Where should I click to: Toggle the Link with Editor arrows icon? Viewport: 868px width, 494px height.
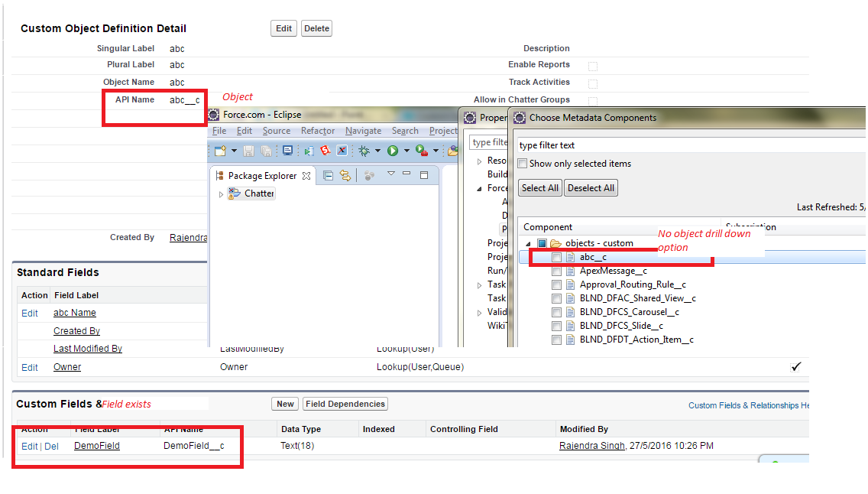[345, 176]
